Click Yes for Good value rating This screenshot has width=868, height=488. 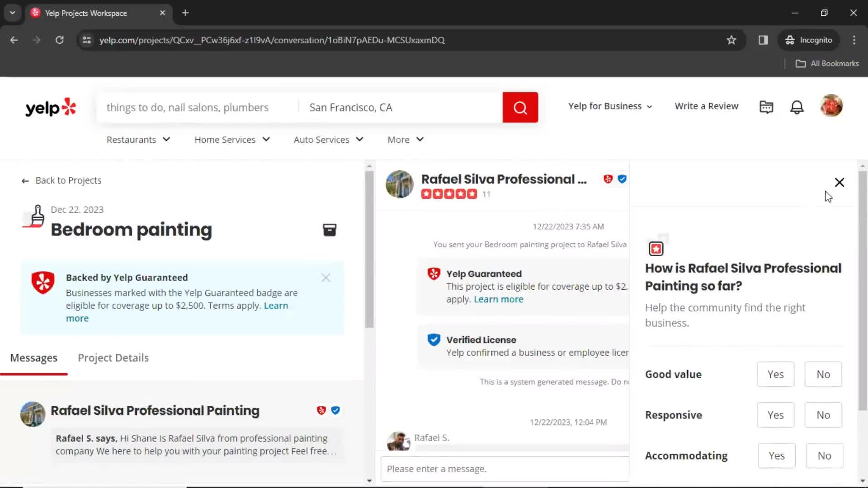pos(775,374)
